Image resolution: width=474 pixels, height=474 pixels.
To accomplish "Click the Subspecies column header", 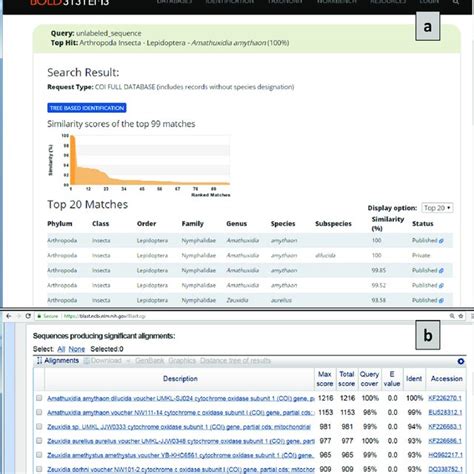I will click(x=333, y=224).
